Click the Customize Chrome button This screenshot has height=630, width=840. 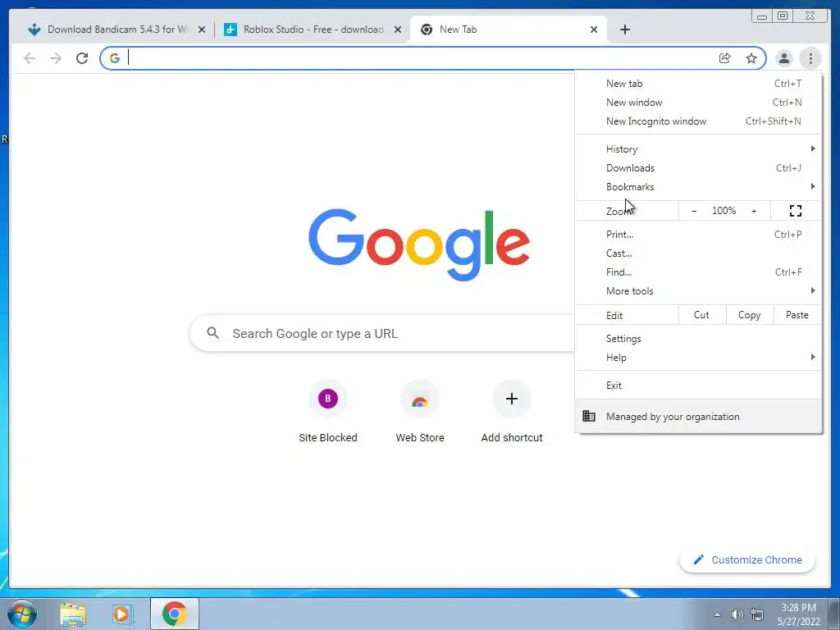747,559
